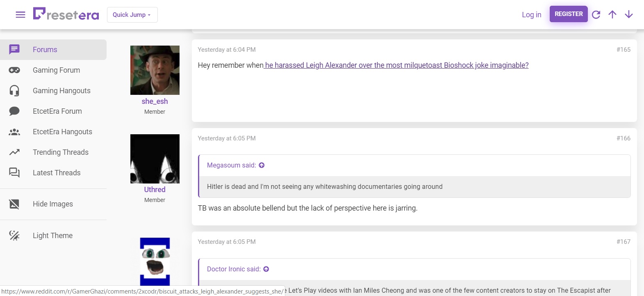Click the EtcetEra Hangouts people icon
644x296 pixels.
coord(14,132)
